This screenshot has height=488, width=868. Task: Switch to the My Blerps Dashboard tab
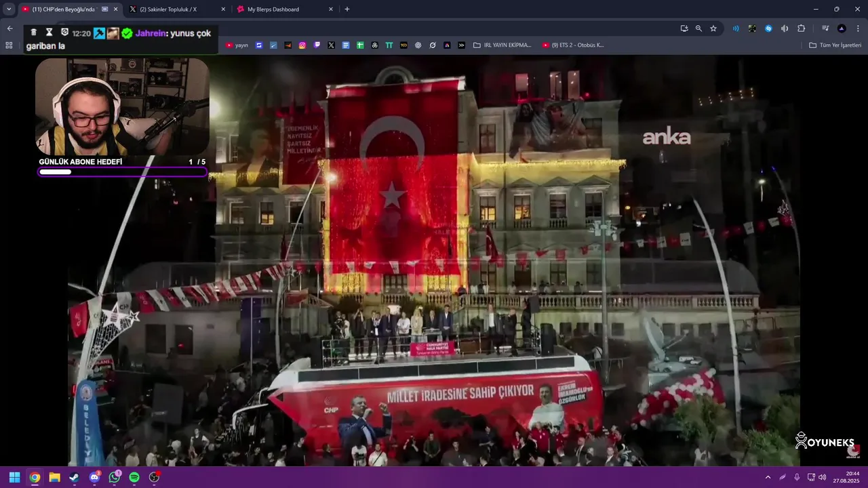285,9
